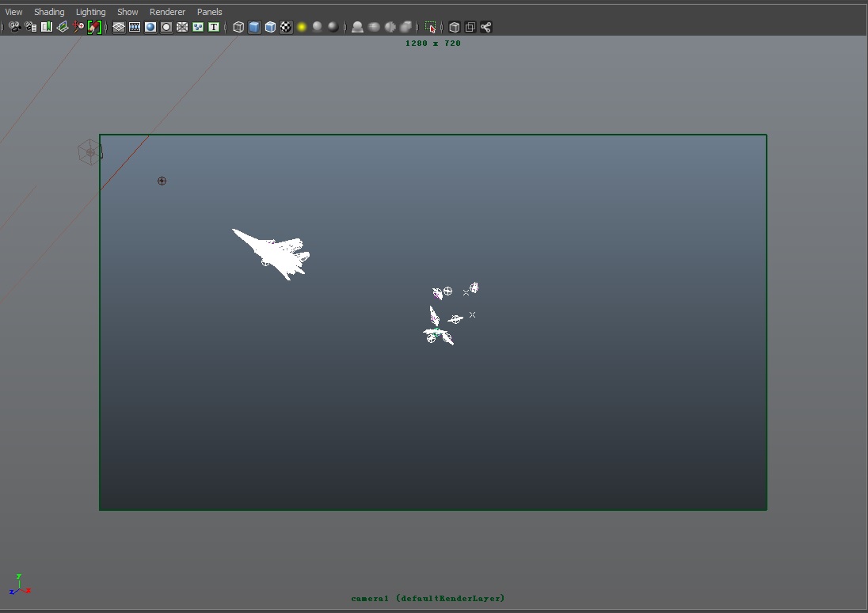
Task: Open the Panels menu
Action: (209, 11)
